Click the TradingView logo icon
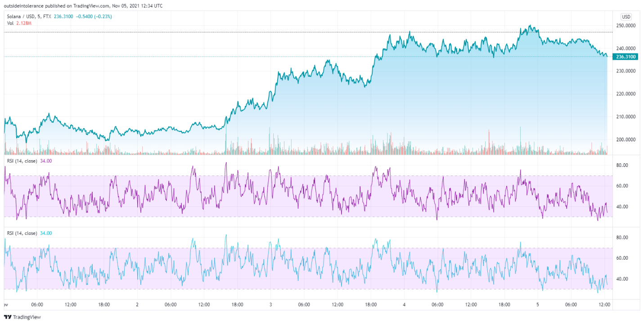Image resolution: width=644 pixels, height=324 pixels. [x=7, y=317]
